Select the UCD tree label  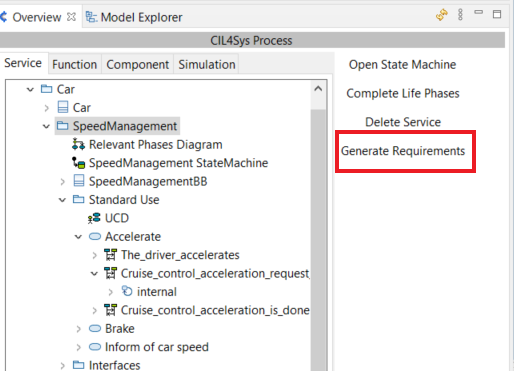coord(117,218)
